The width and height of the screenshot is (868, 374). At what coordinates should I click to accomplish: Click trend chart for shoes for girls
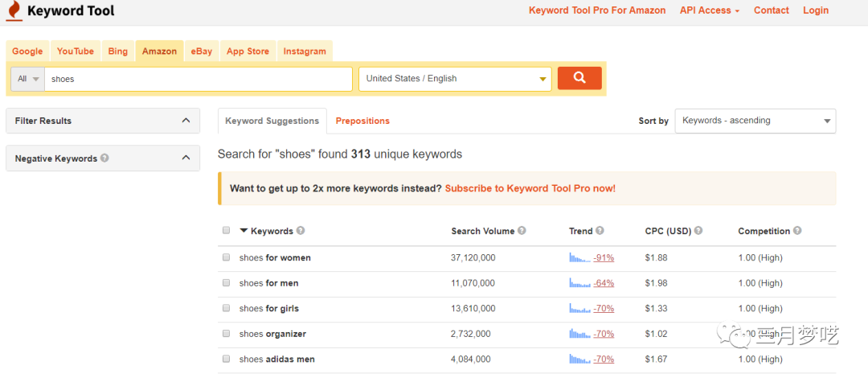(579, 308)
